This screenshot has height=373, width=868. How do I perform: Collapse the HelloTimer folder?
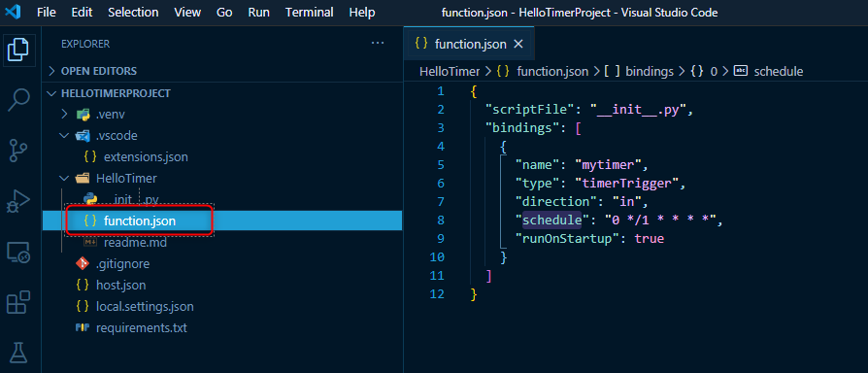pyautogui.click(x=222, y=178)
